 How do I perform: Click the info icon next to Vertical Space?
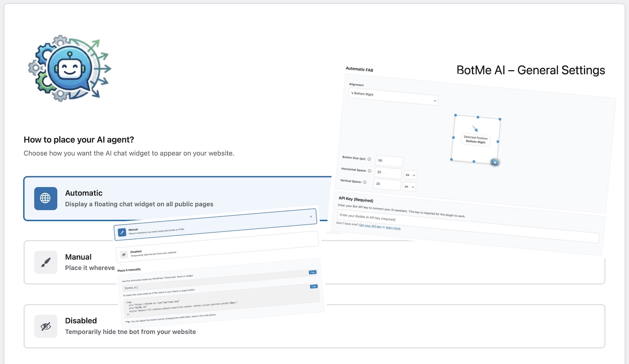pyautogui.click(x=365, y=182)
